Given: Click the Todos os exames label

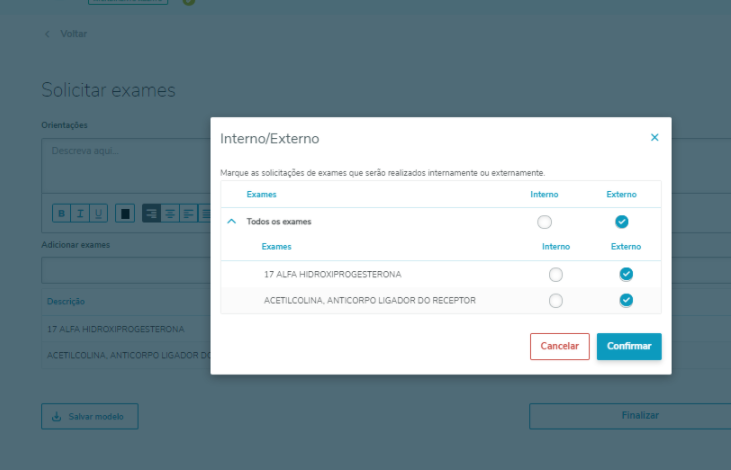Looking at the screenshot, I should [x=279, y=222].
